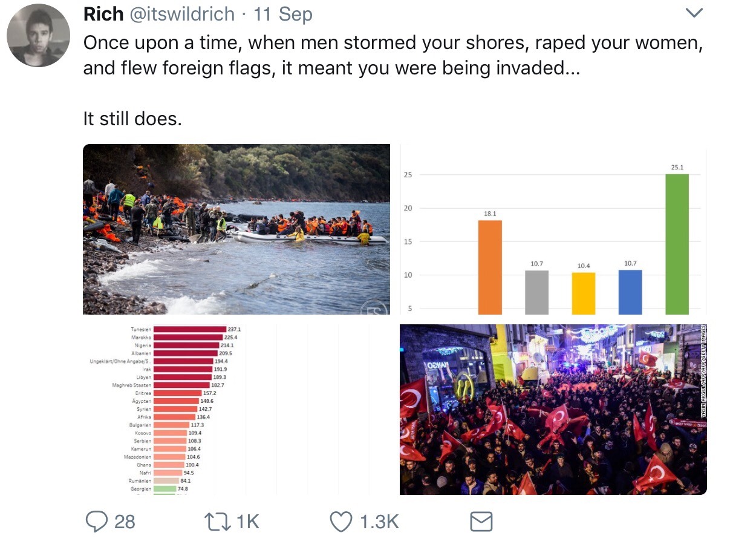Like the tweet with the heart icon
Screen dimensions: 756x553
[341, 522]
